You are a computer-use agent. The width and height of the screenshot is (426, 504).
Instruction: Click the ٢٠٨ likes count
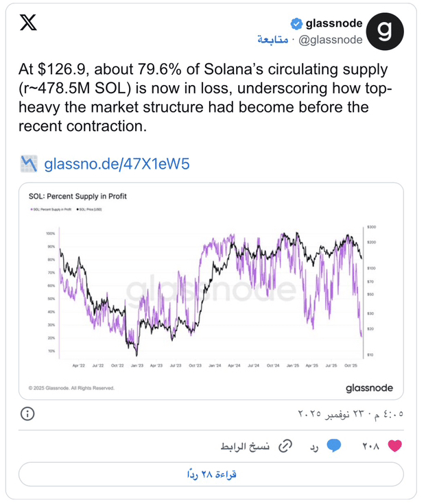coord(371,446)
